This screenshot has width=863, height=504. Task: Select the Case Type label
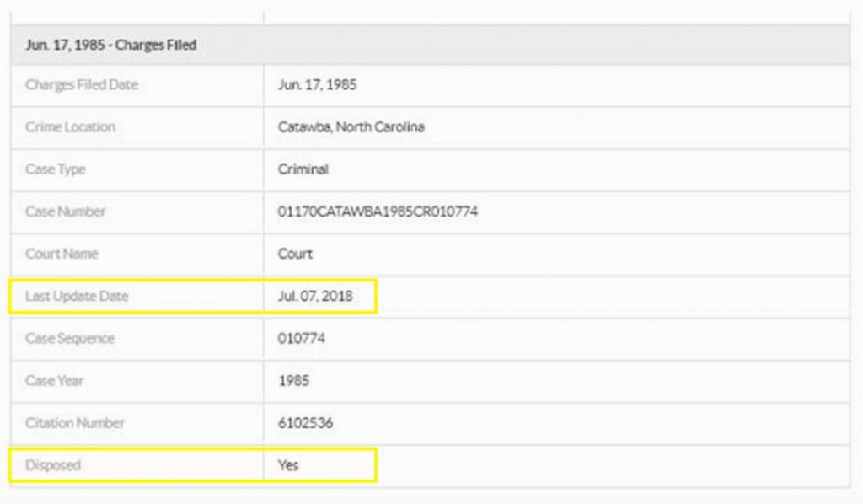55,169
